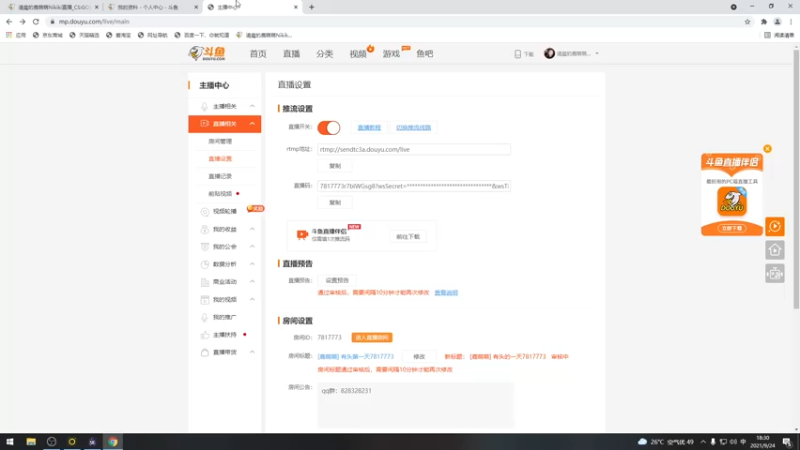Screen dimensions: 800x450
Task: Click the Douyu mascot image in ad
Action: click(x=732, y=202)
